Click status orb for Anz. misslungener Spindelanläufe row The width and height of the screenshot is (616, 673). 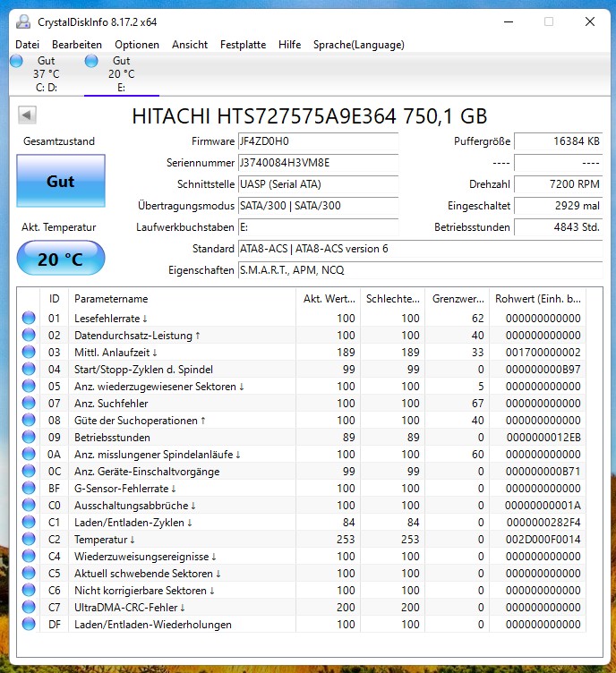[29, 454]
